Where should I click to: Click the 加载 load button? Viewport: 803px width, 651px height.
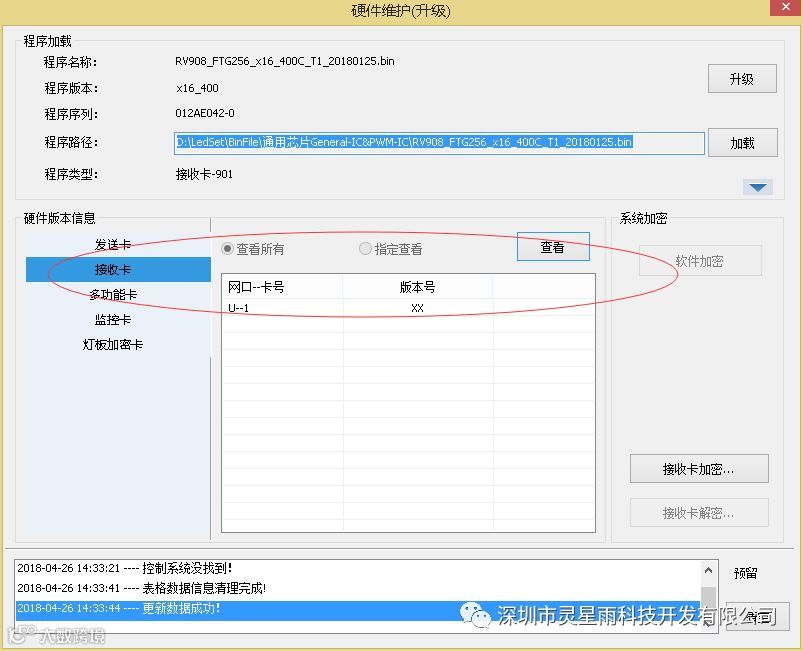click(743, 142)
